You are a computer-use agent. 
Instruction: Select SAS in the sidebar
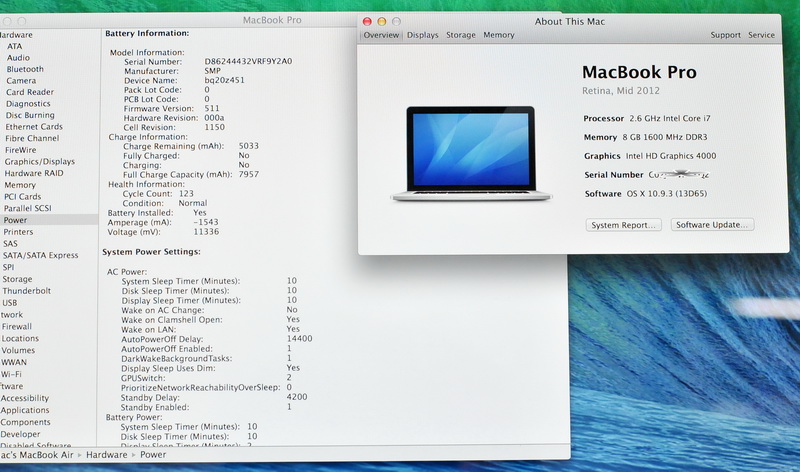click(x=10, y=244)
